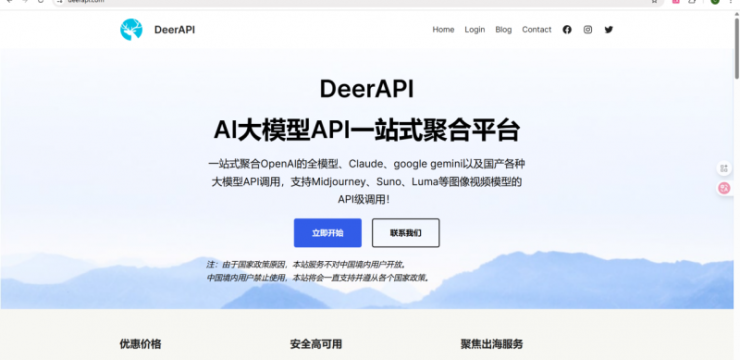Click the text API级调用!

[364, 200]
